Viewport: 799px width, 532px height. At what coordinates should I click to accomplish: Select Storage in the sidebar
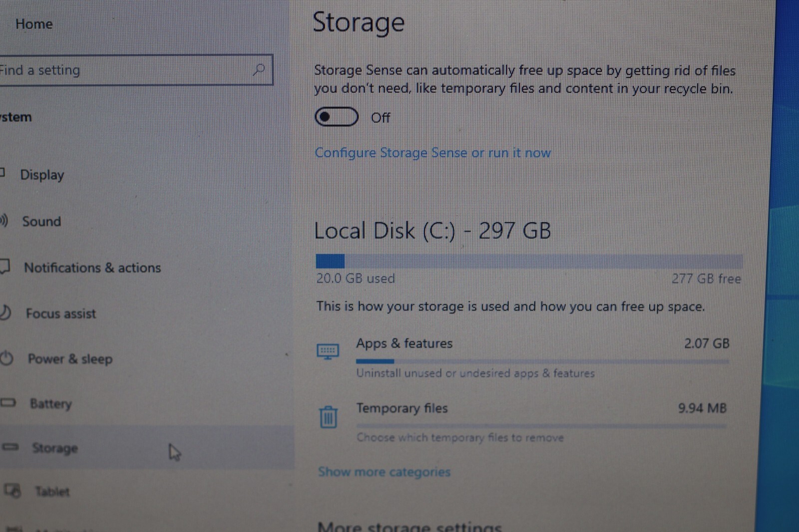tap(147, 448)
